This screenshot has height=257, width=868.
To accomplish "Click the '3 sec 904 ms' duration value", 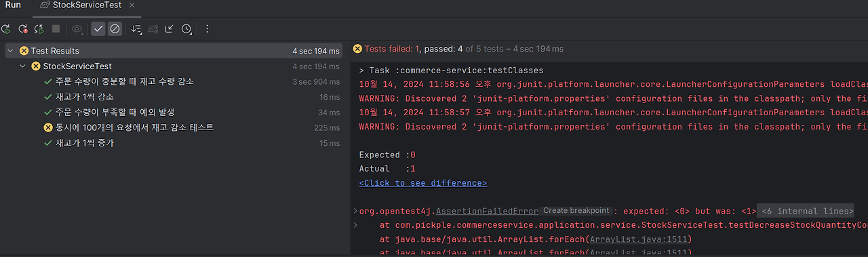I will pos(316,81).
